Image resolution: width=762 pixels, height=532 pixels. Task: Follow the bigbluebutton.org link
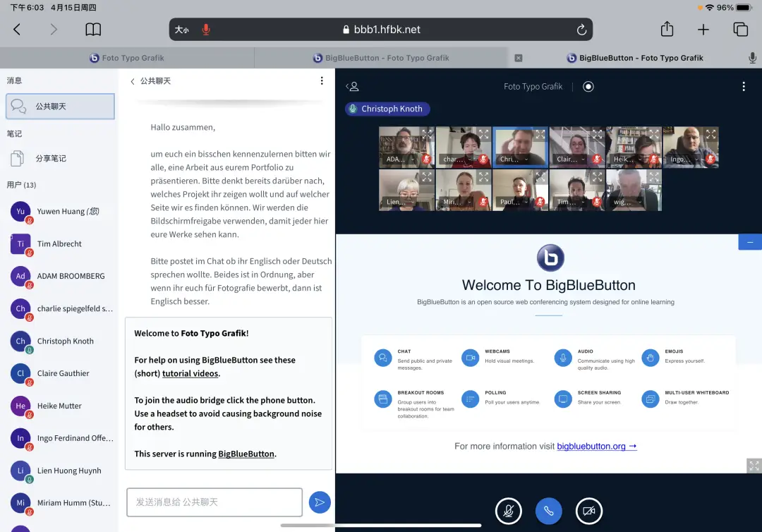[597, 446]
